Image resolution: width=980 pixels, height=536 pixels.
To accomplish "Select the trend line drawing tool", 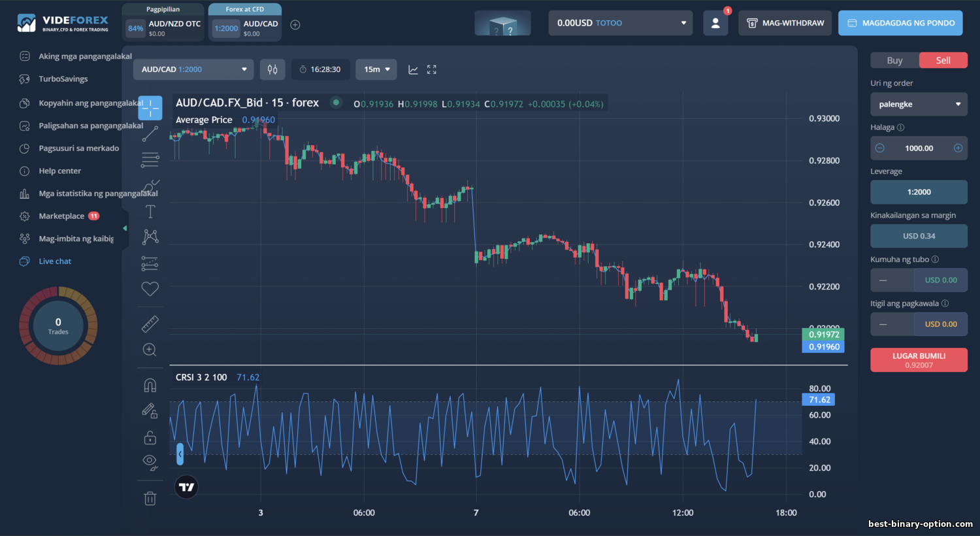I will (x=150, y=133).
